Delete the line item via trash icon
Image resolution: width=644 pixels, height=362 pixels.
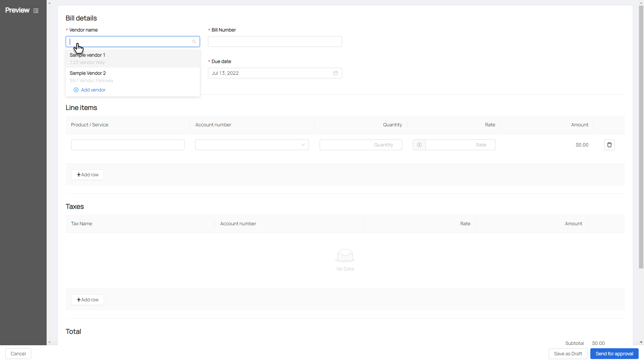coord(609,145)
